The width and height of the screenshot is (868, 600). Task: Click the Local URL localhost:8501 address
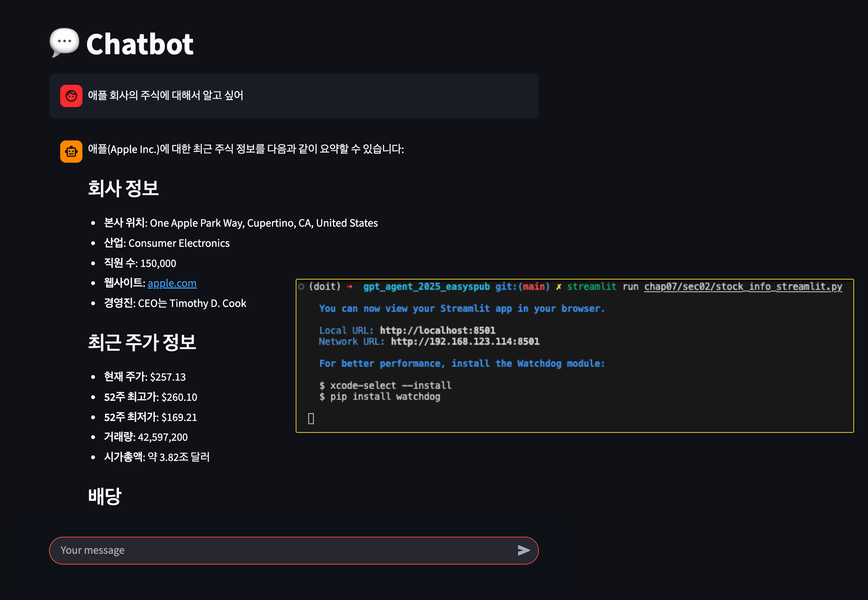pos(437,331)
